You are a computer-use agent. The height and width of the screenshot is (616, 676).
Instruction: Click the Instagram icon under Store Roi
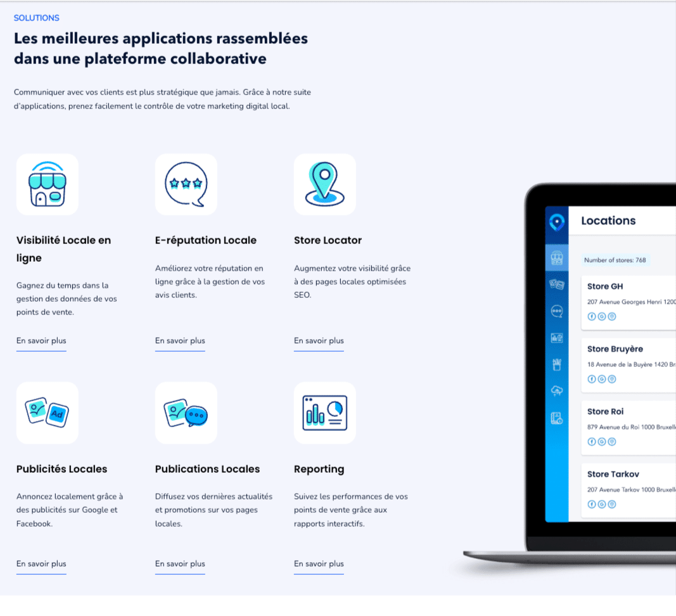point(612,442)
